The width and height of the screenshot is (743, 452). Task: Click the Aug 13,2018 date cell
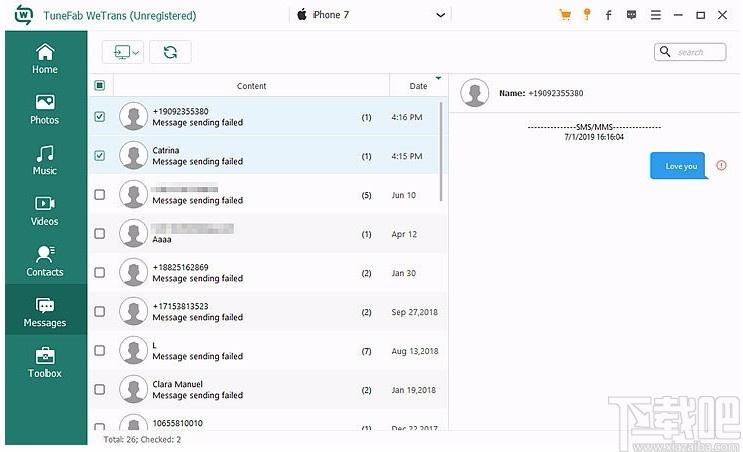point(415,351)
